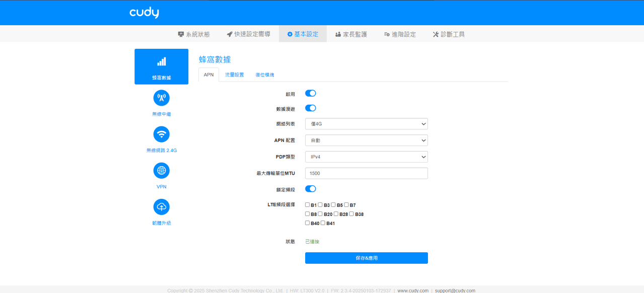Open the 無線中繼 antenna icon
Viewport: 644px width, 293px height.
point(162,98)
